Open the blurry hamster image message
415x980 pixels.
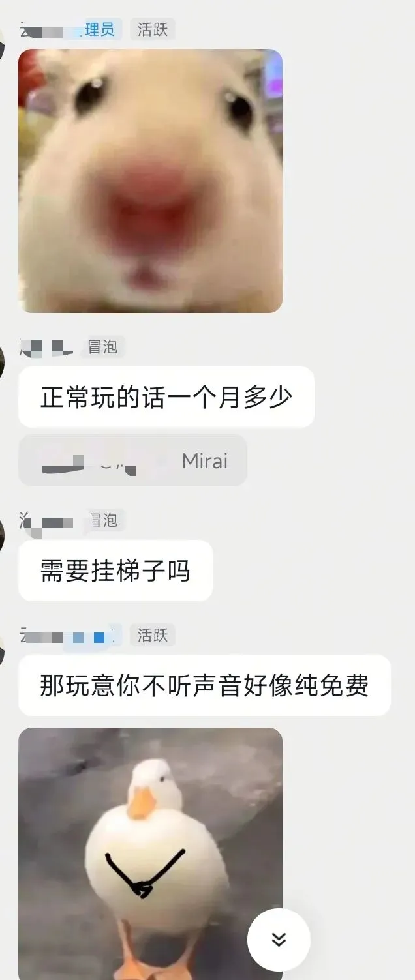[x=151, y=181]
